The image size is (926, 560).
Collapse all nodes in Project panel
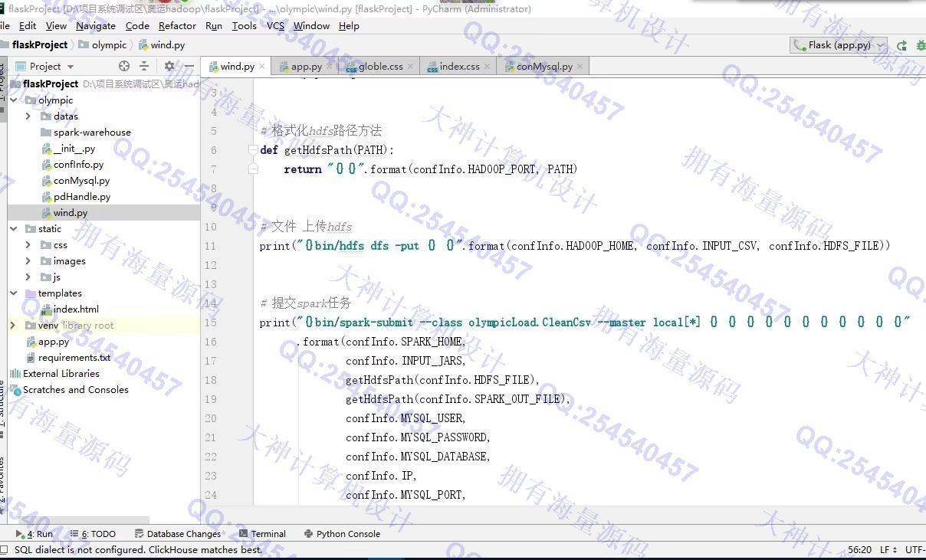[x=143, y=66]
